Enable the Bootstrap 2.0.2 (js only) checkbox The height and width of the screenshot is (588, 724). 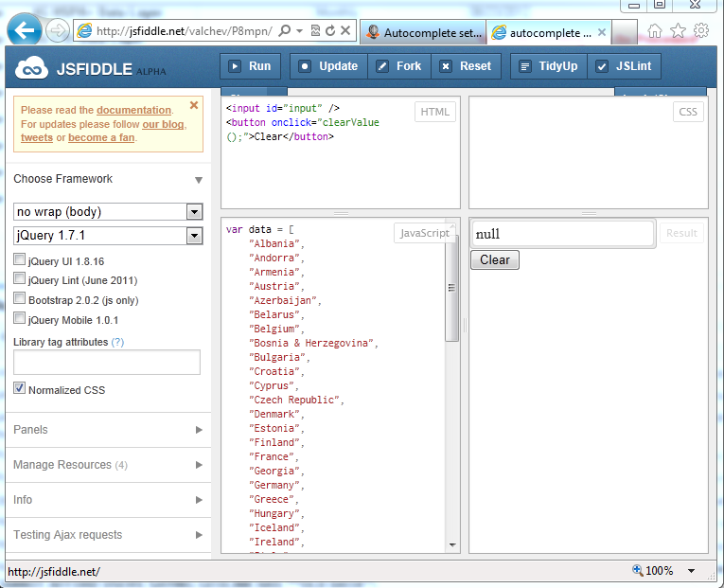19,298
